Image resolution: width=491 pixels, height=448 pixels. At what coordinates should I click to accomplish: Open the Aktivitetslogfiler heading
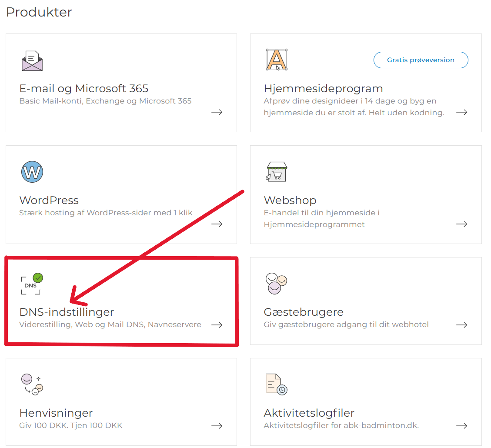pos(309,413)
